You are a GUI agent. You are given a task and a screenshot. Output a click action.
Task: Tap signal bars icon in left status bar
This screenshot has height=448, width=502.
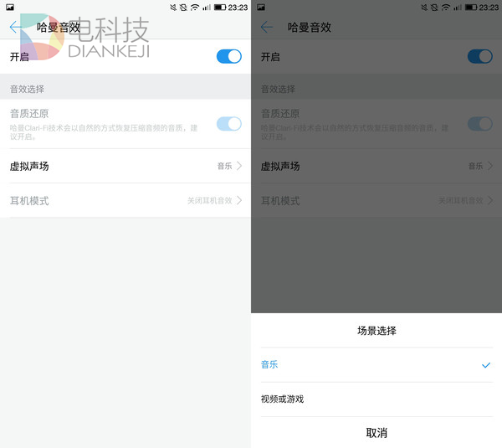click(x=207, y=7)
